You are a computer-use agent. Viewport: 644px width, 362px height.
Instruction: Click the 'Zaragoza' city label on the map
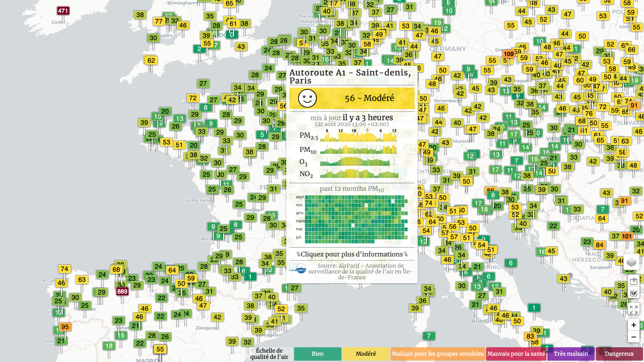point(206,328)
